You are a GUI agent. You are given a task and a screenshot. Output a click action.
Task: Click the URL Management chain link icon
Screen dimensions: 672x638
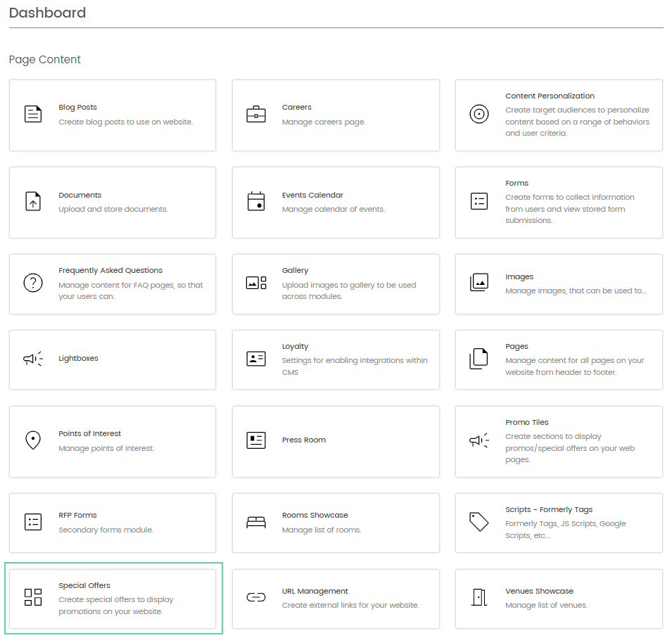(256, 597)
